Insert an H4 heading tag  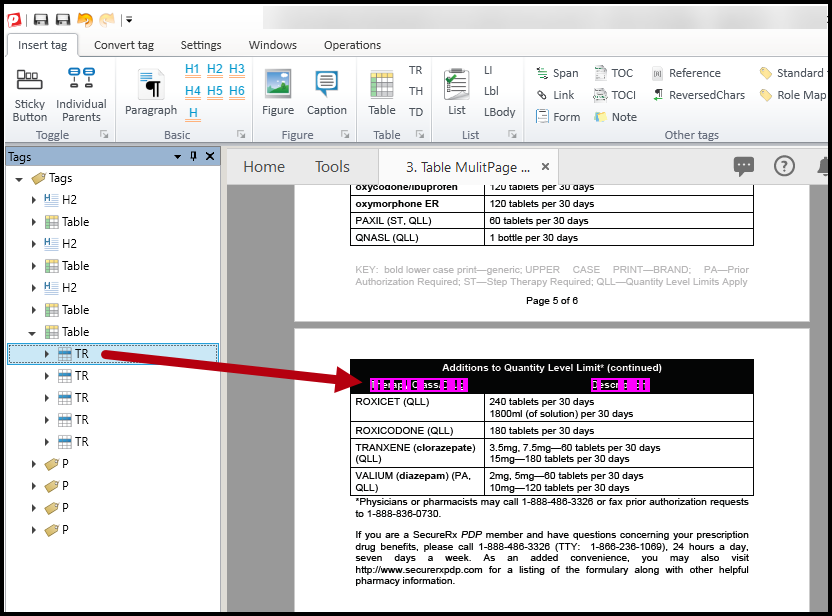click(x=193, y=91)
